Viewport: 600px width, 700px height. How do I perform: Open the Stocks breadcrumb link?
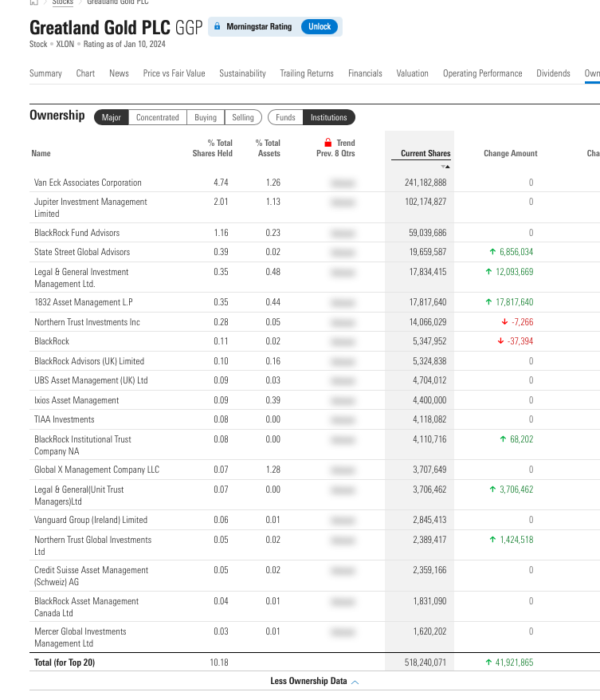[x=62, y=2]
